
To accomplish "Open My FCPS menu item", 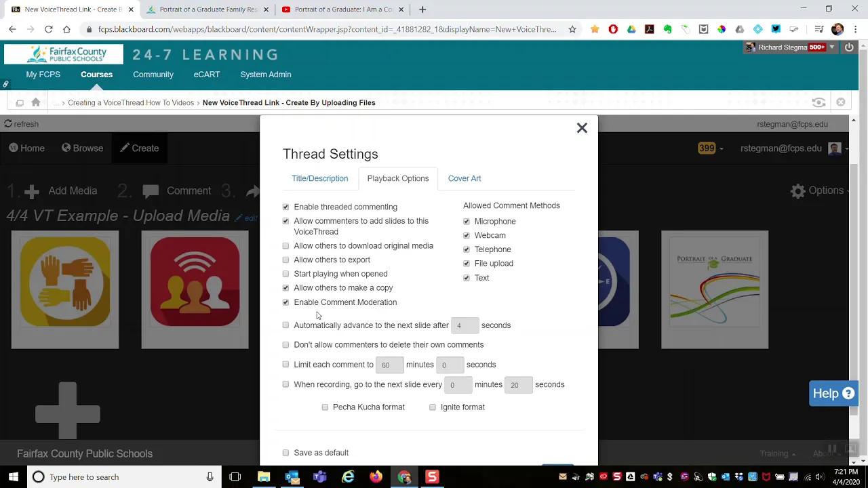I will coord(43,75).
